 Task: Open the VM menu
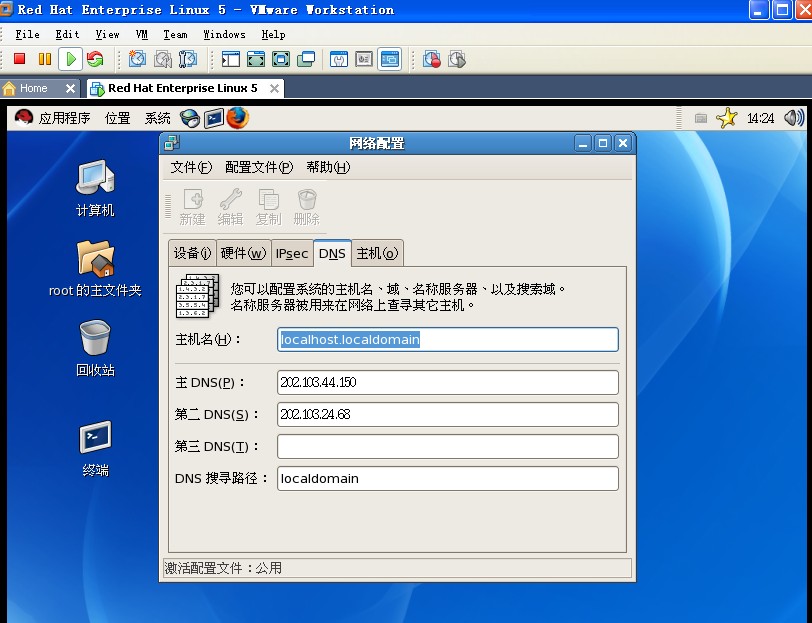tap(141, 35)
